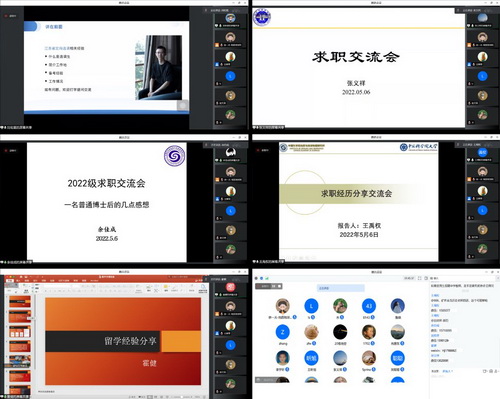Viewport: 500px width, 399px height.
Task: Click the zoom slider in PowerPoint's status bar
Action: tap(182, 397)
